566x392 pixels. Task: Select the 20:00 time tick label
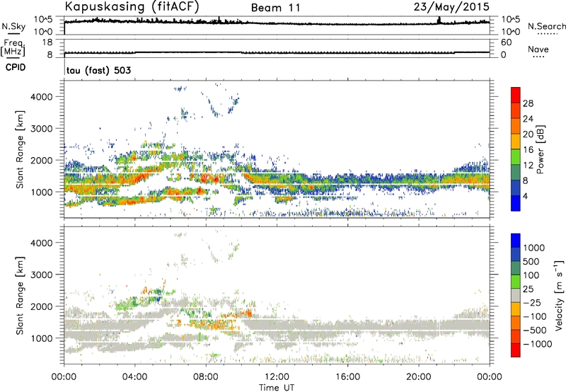(x=419, y=377)
